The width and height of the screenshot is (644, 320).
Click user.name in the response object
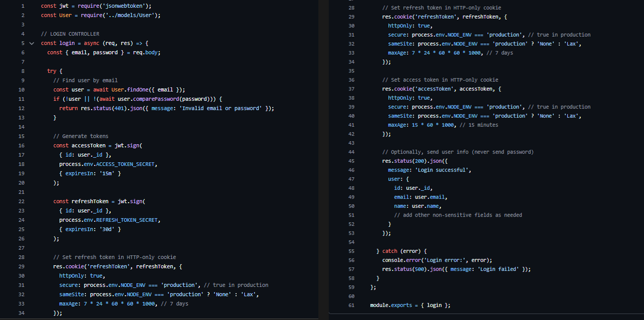(426, 206)
